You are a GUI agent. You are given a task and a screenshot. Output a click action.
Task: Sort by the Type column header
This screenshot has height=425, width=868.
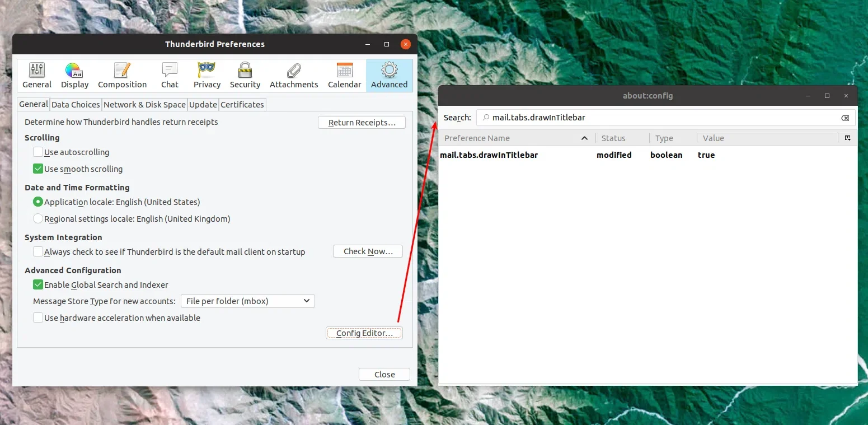[x=673, y=138]
